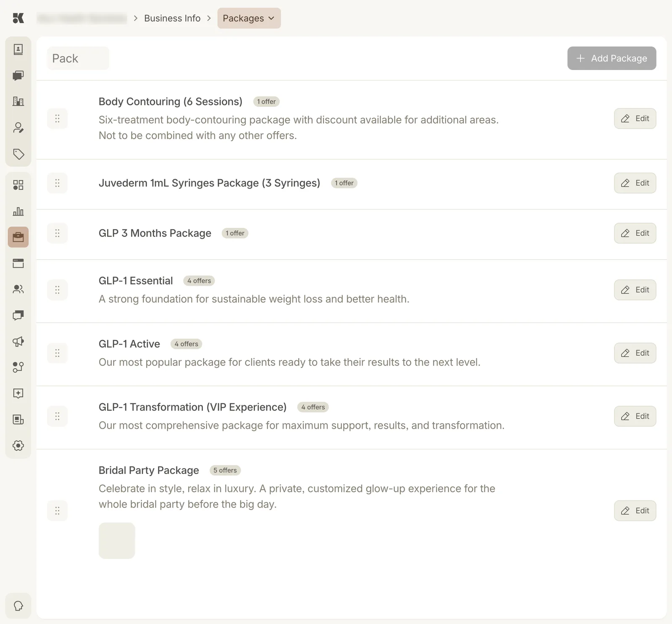Viewport: 672px width, 624px height.
Task: Grab the drag handle for GLP-1 Active
Action: [x=58, y=353]
